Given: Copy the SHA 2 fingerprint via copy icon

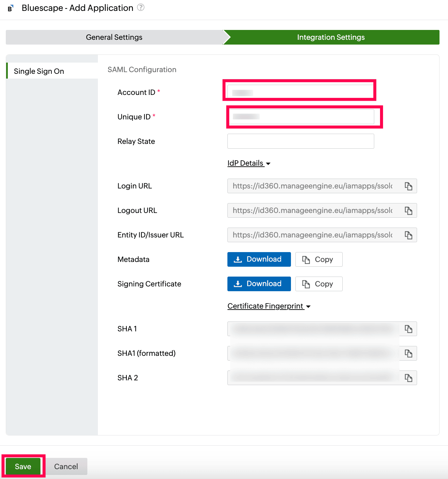Looking at the screenshot, I should (408, 378).
